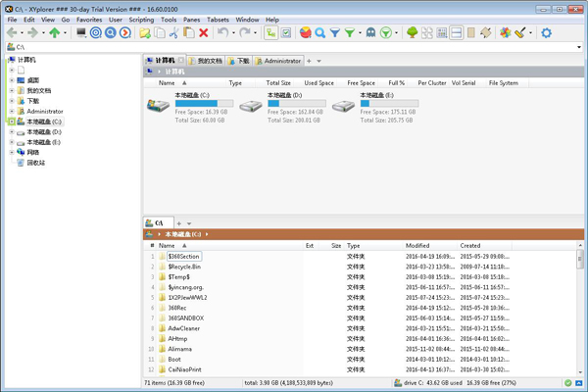Toggle the Mini Tree toolbar button

click(270, 33)
